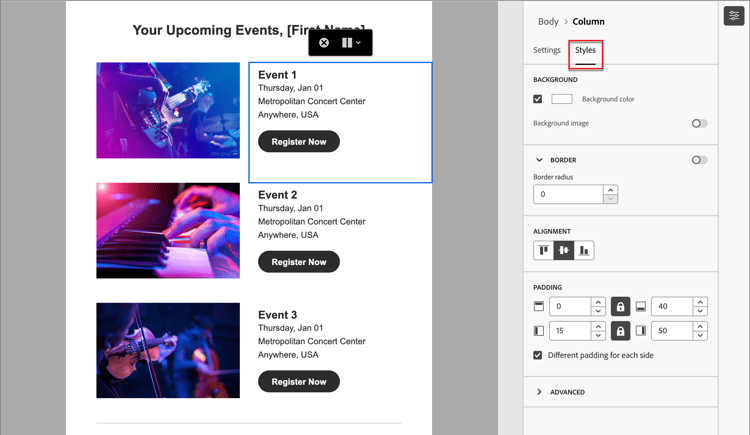Click Metropolitan Concert Center under Event 3

[312, 341]
